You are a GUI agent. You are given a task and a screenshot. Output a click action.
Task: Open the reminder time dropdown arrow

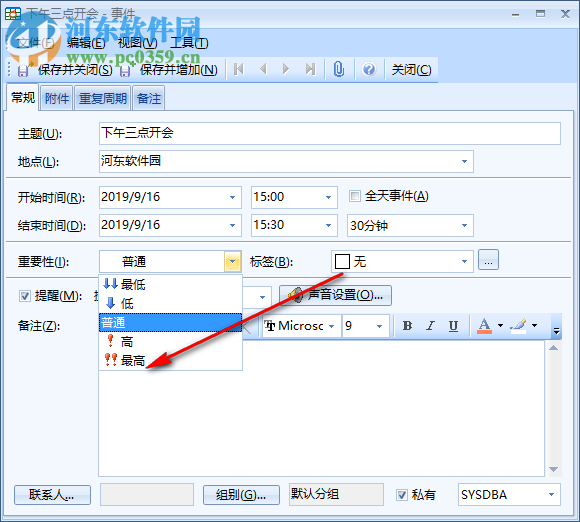point(262,297)
